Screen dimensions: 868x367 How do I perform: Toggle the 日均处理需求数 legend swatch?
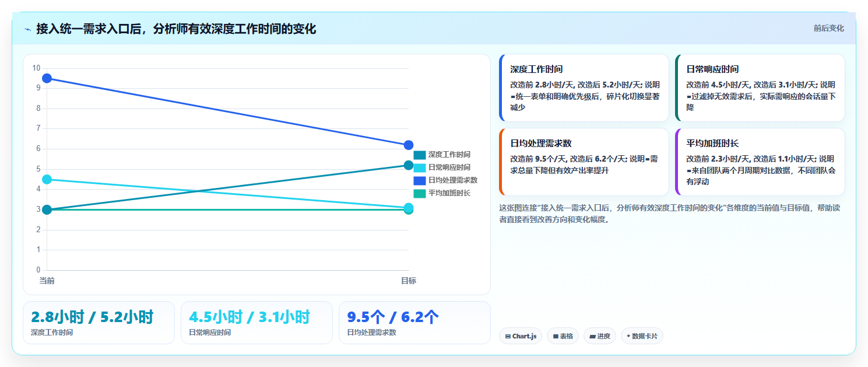[x=420, y=180]
